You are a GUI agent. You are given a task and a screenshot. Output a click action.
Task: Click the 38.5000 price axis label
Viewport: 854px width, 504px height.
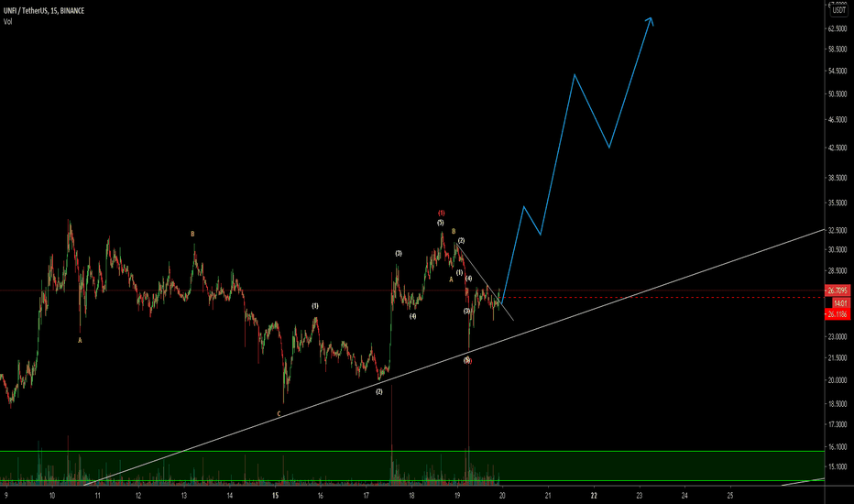click(838, 178)
